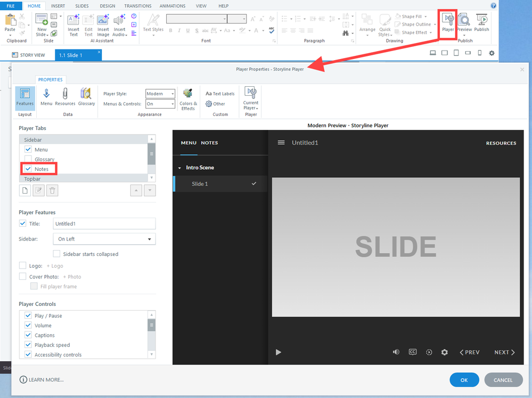
Task: Click the CANCEL button
Action: coord(503,380)
